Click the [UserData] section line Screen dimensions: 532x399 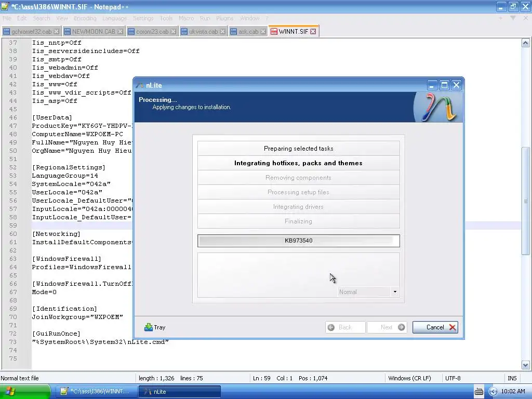click(52, 117)
